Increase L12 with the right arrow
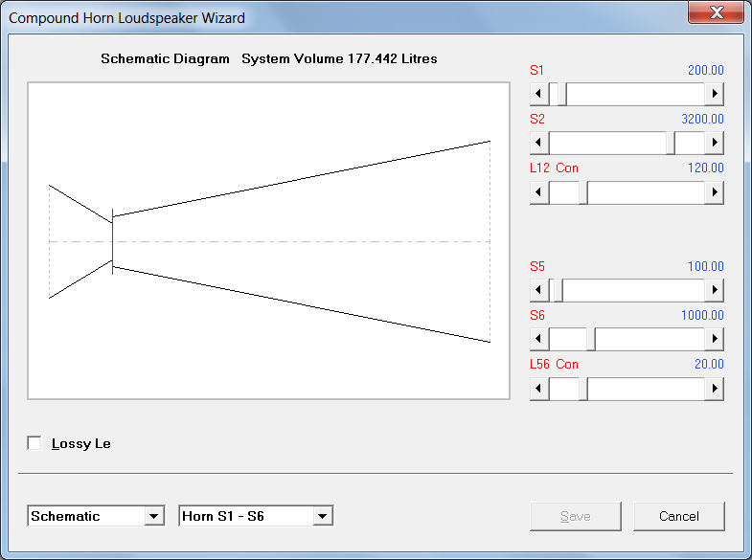 [x=714, y=192]
